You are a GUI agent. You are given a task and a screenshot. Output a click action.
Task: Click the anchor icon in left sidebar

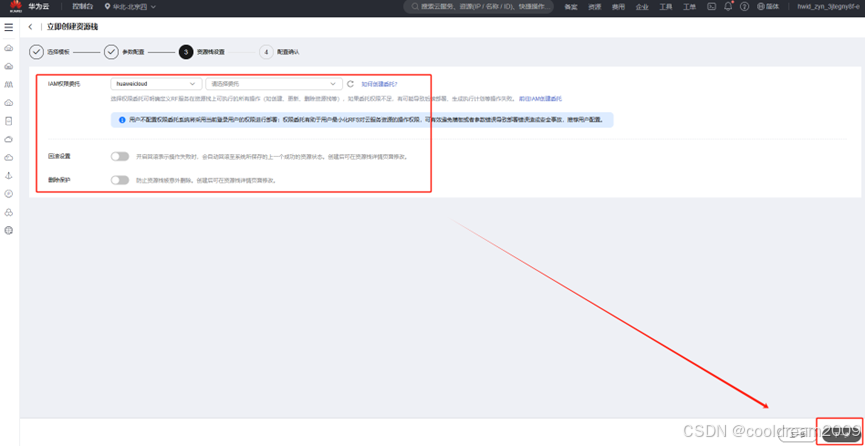click(9, 176)
